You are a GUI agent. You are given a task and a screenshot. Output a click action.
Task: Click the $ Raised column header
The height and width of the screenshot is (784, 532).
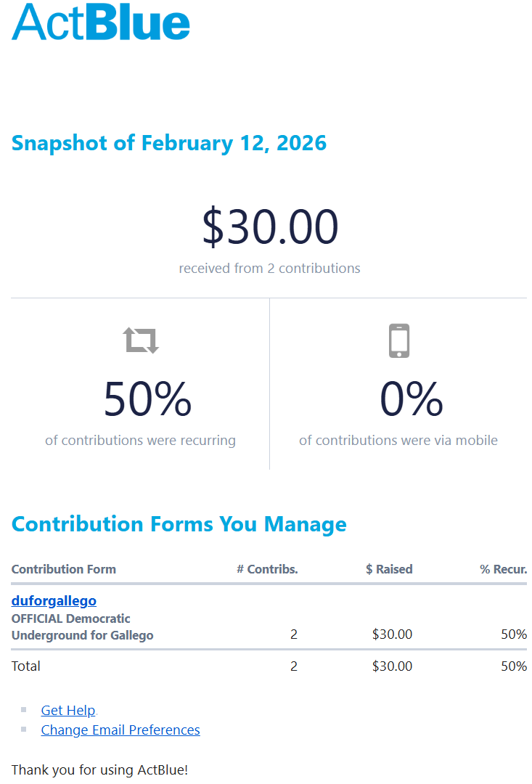[389, 569]
